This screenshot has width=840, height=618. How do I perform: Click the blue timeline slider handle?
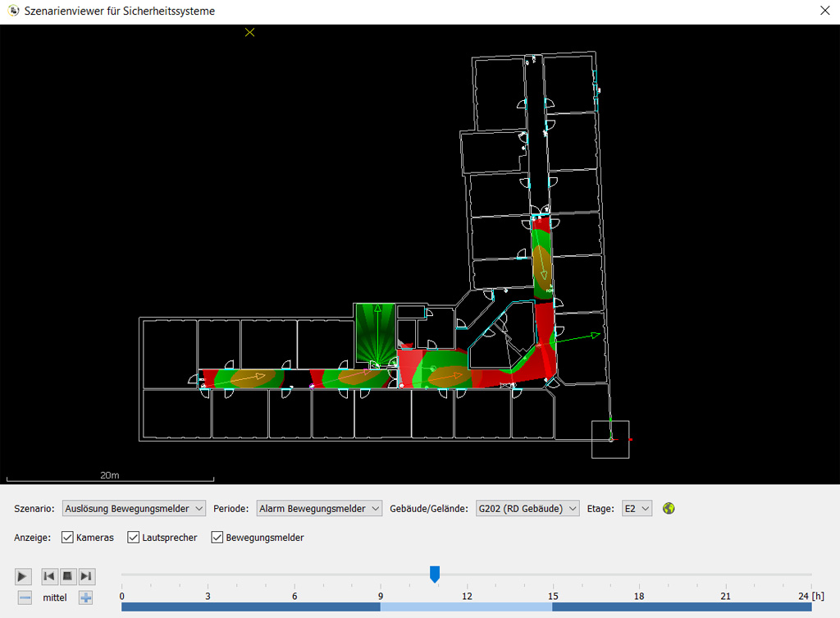pyautogui.click(x=435, y=574)
